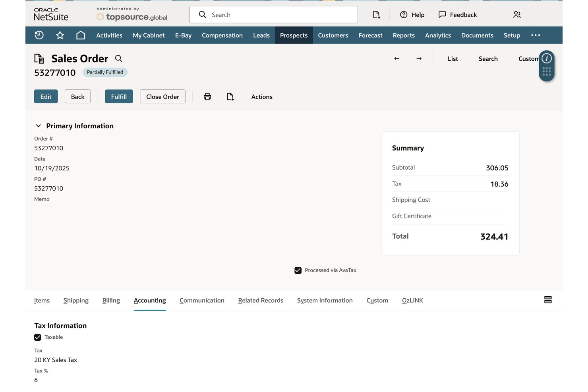Toggle the Taxable checkbox
The width and height of the screenshot is (588, 392).
(38, 338)
